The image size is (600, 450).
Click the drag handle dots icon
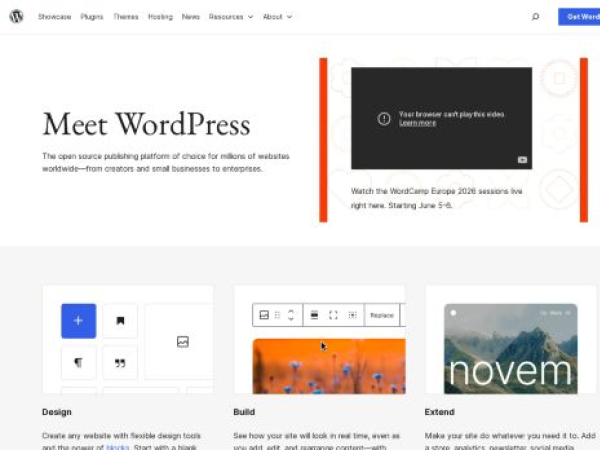278,315
